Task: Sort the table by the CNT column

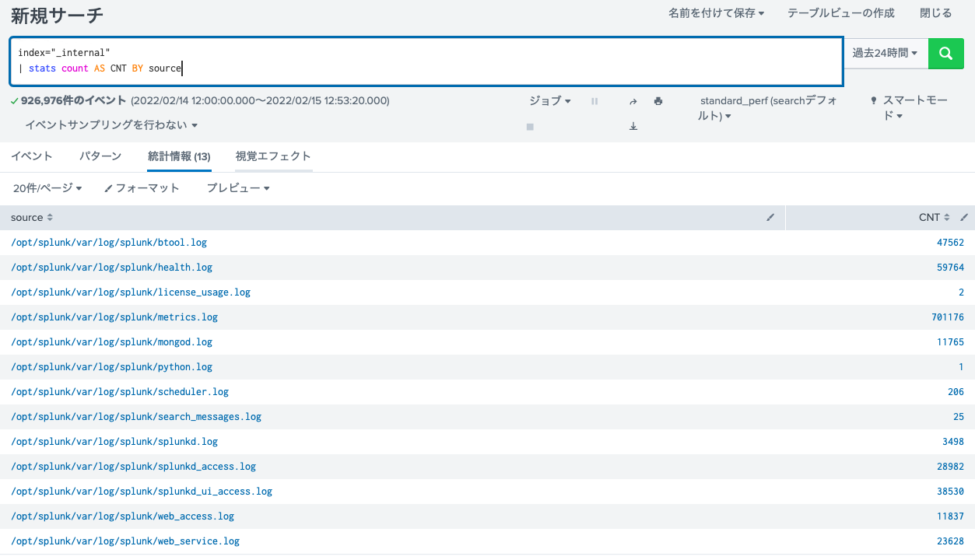Action: (x=935, y=218)
